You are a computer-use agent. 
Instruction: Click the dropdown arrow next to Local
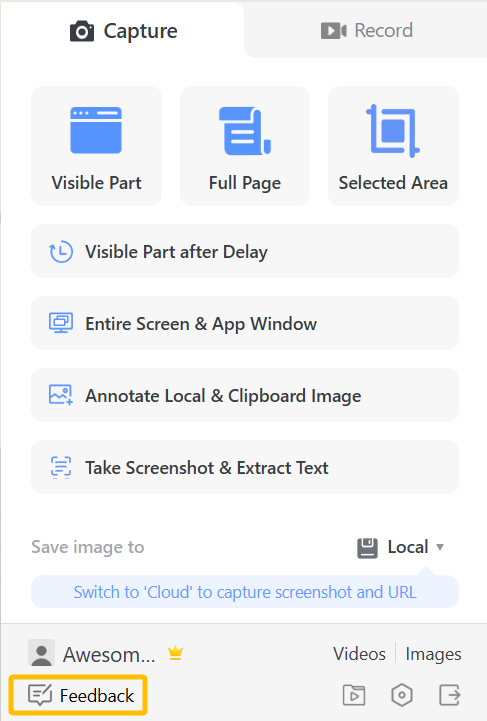pyautogui.click(x=440, y=547)
